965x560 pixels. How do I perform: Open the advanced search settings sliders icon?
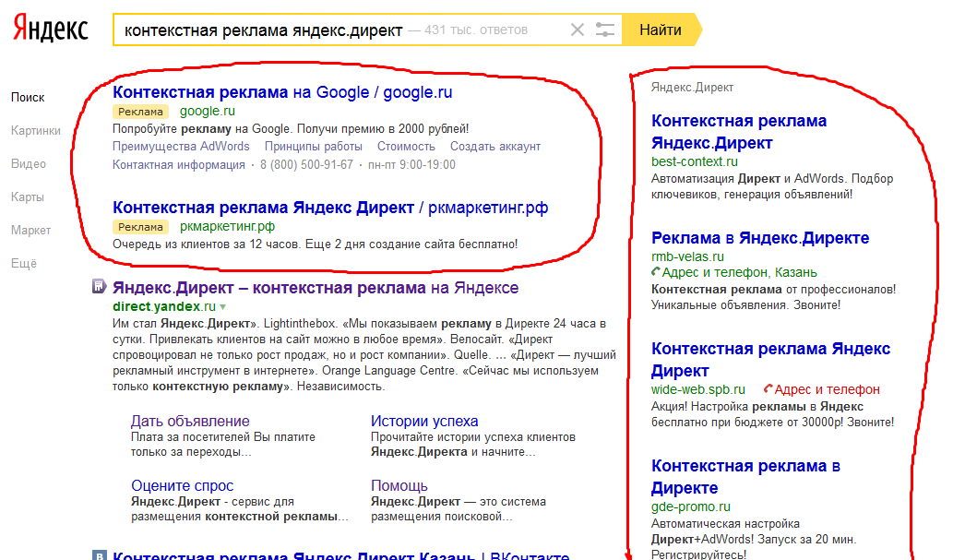[x=605, y=30]
